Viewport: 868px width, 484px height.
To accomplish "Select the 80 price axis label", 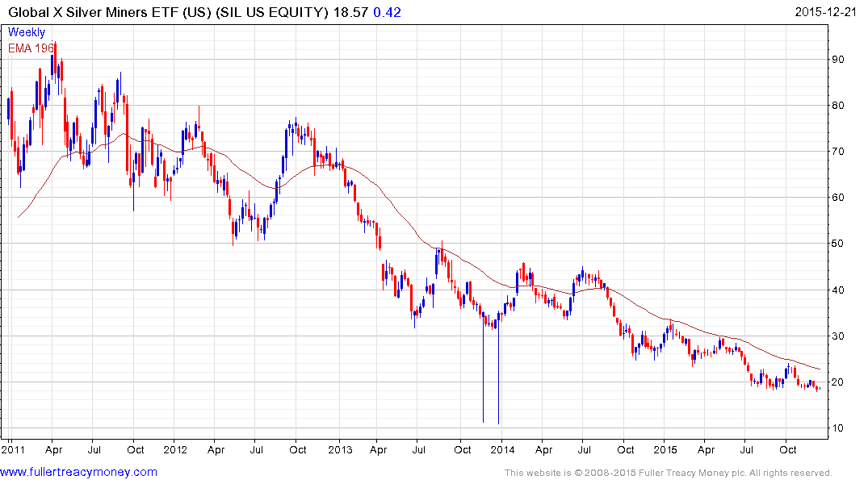I will point(838,106).
